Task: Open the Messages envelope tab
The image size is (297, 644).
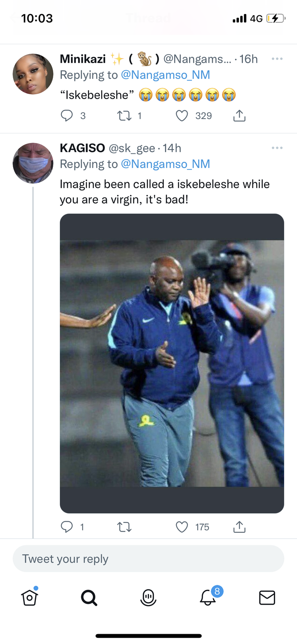Action: pyautogui.click(x=267, y=597)
